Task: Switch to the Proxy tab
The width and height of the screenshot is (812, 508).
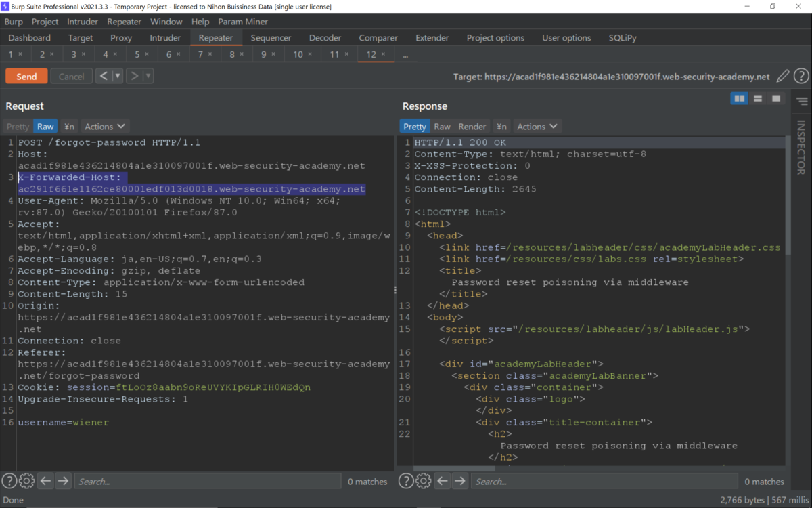Action: [121, 38]
